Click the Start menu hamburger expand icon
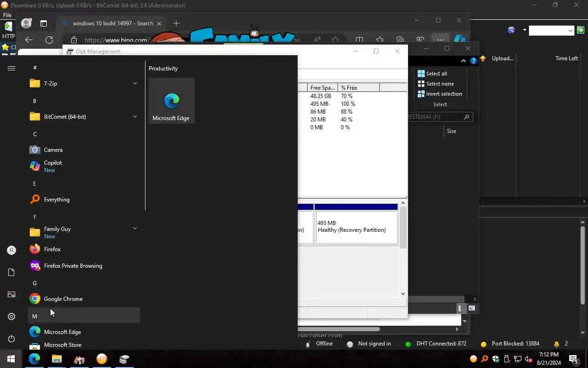Viewport: 588px width, 368px height. tap(11, 68)
